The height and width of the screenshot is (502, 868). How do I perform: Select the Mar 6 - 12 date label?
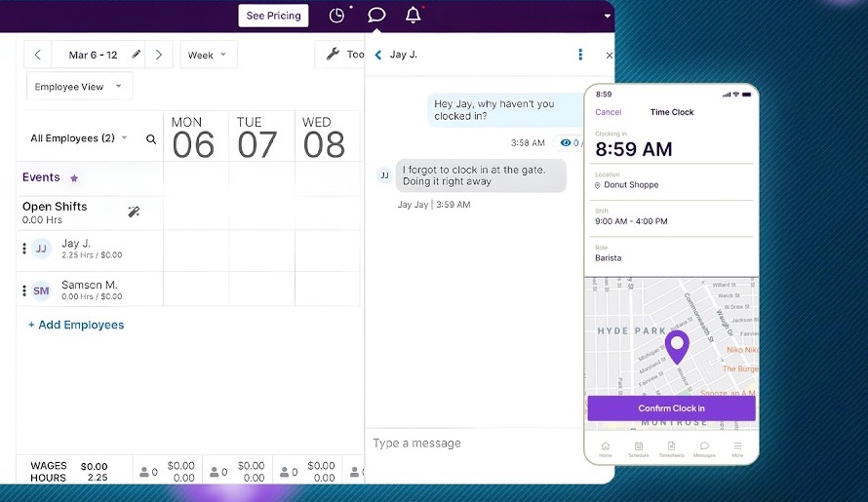click(93, 55)
